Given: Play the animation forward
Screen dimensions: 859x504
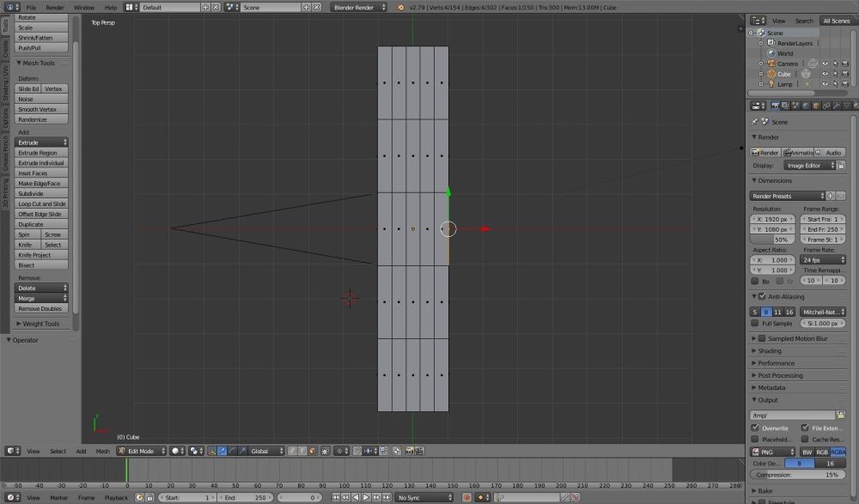Looking at the screenshot, I should (x=366, y=497).
